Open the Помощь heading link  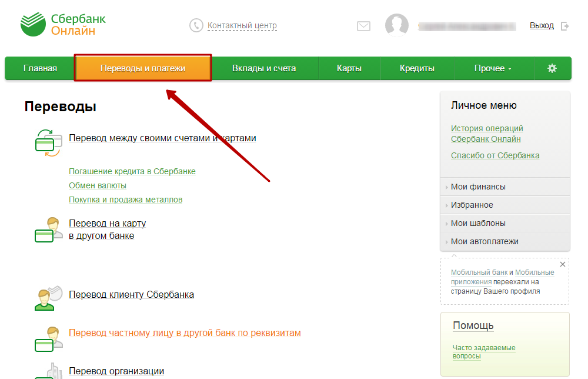tap(473, 325)
